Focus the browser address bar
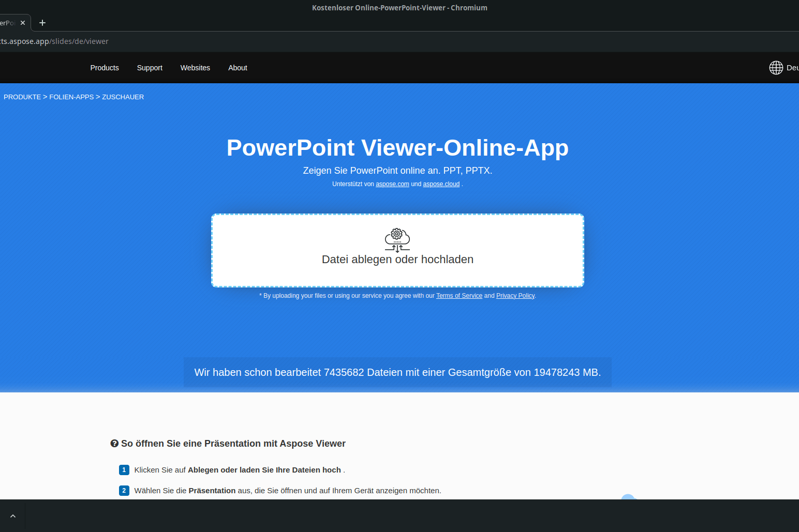The width and height of the screenshot is (799, 532). [x=399, y=41]
